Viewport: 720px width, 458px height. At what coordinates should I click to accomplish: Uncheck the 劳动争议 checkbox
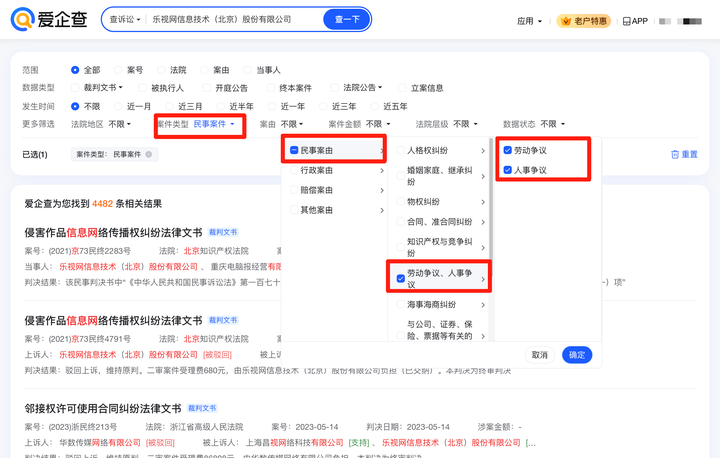click(507, 150)
